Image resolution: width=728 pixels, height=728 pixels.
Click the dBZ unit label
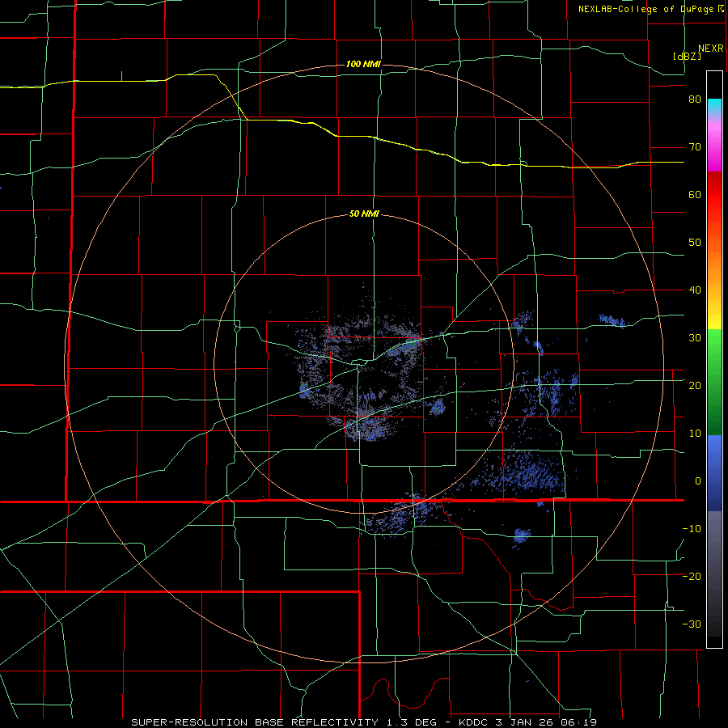pos(687,57)
